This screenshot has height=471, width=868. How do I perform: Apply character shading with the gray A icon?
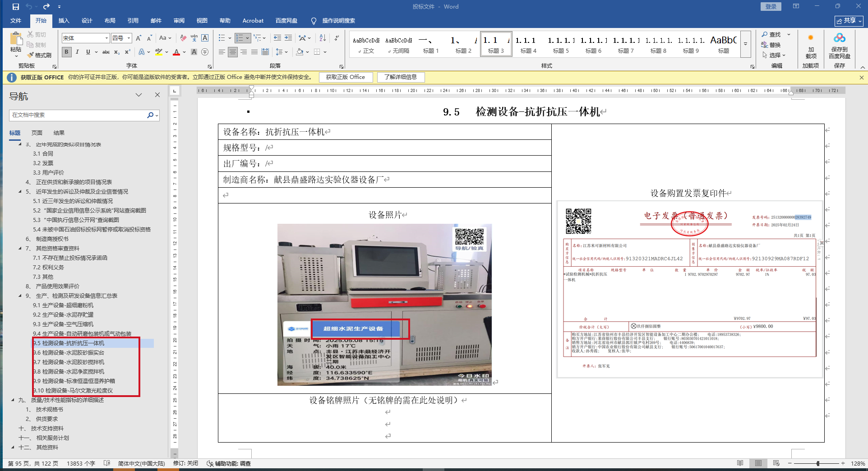[x=194, y=52]
